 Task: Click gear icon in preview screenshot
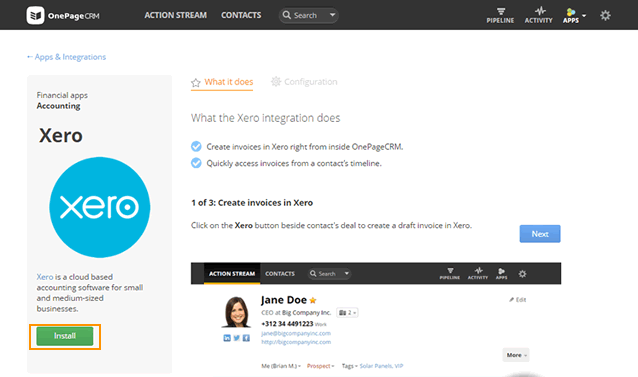tap(522, 274)
